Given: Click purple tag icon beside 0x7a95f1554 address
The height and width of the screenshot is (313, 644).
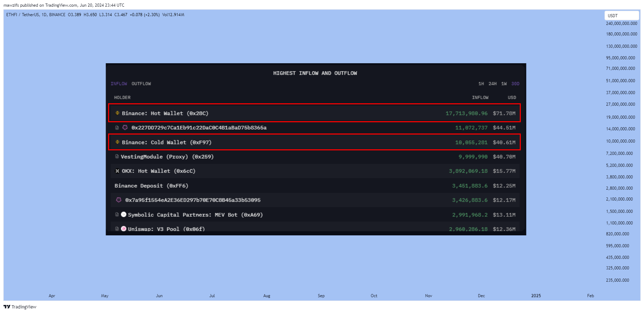Looking at the screenshot, I should click(119, 200).
